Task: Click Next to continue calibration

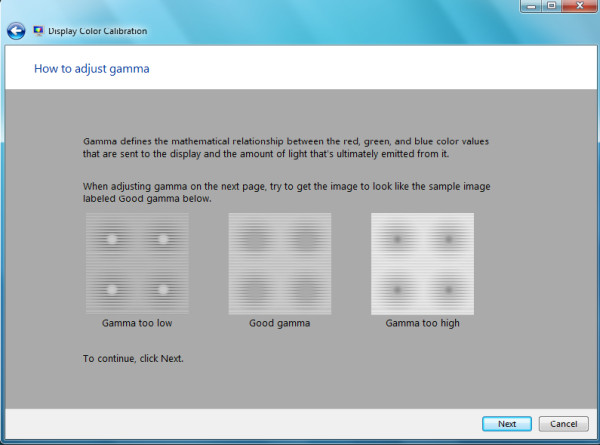Action: pos(507,424)
